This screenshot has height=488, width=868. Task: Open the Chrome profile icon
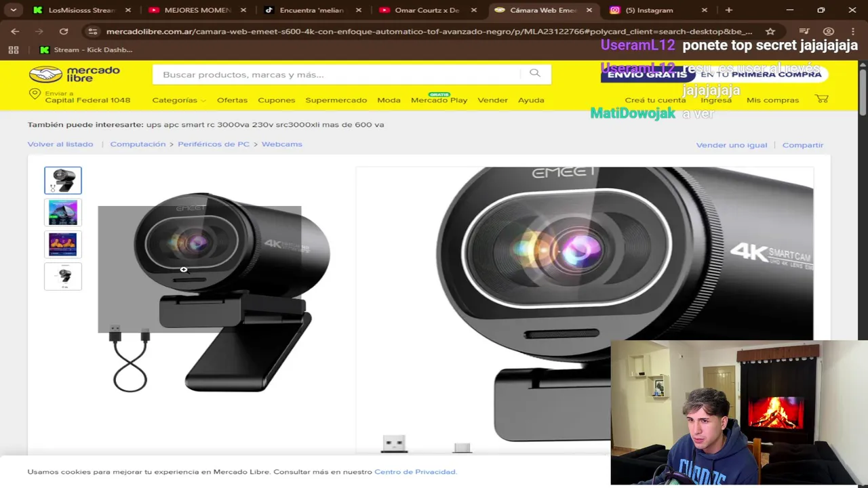click(x=828, y=31)
